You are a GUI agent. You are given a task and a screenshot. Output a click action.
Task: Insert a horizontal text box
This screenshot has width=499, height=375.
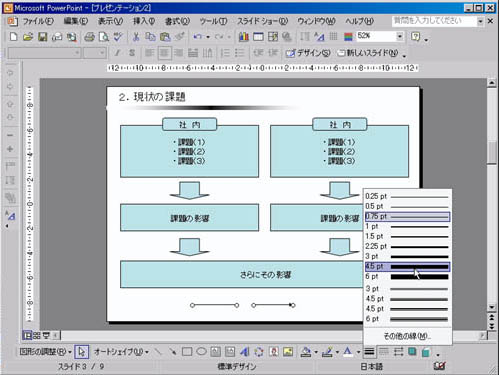point(216,351)
